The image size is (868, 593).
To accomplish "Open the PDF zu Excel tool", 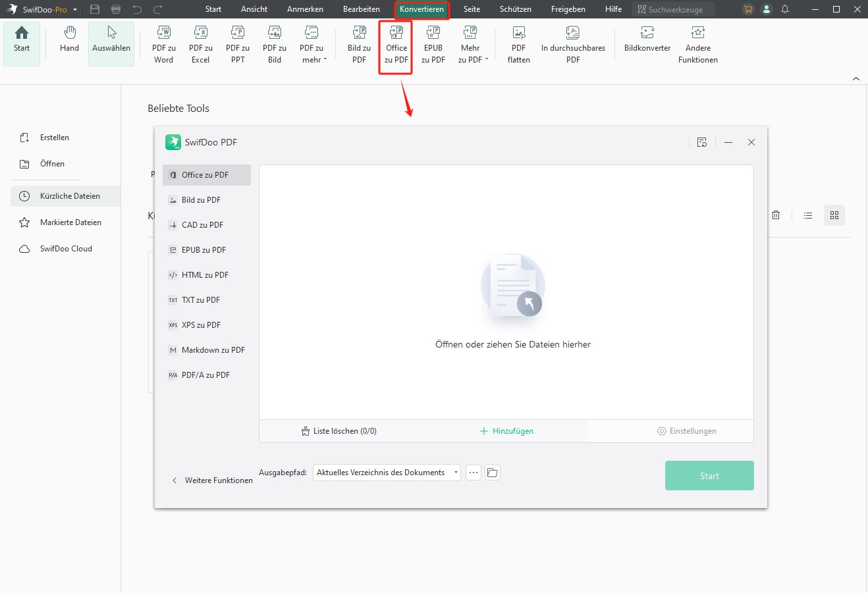I will 201,45.
